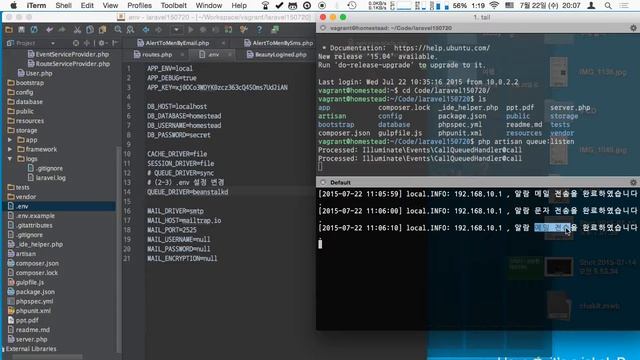640x360 pixels.
Task: Click DB_PASSWORD=secret line in editor
Action: click(x=179, y=135)
